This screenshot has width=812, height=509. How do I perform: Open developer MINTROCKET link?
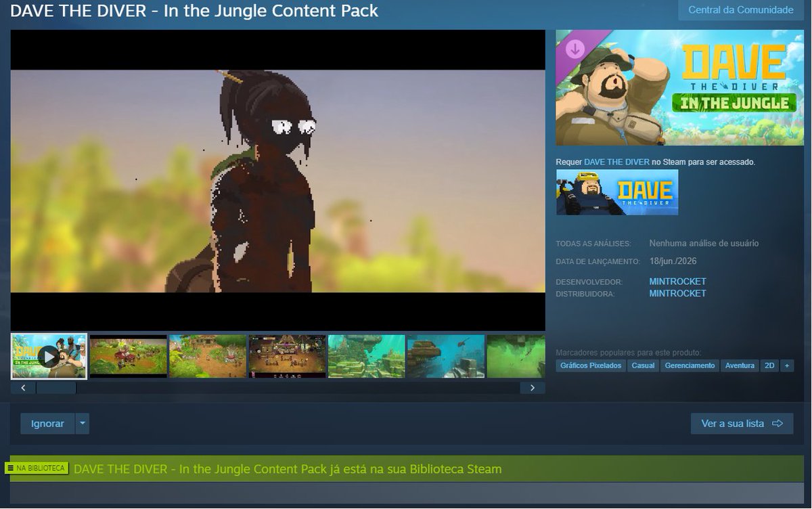(677, 282)
